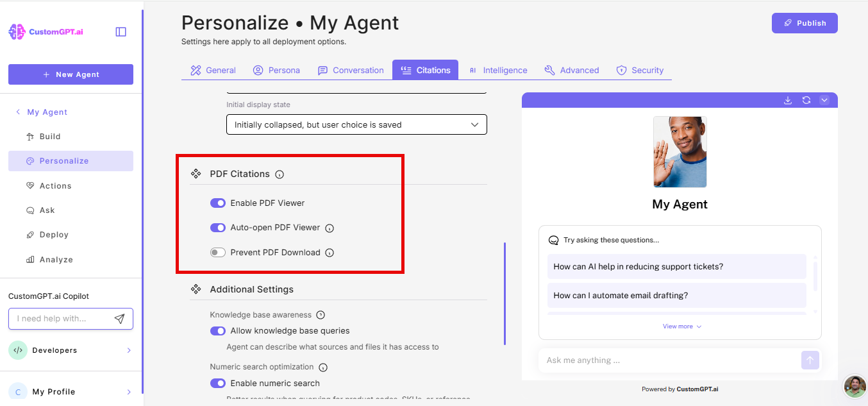Screen dimensions: 868x406
Task: Toggle Auto-open PDF Viewer switch
Action: pos(218,227)
